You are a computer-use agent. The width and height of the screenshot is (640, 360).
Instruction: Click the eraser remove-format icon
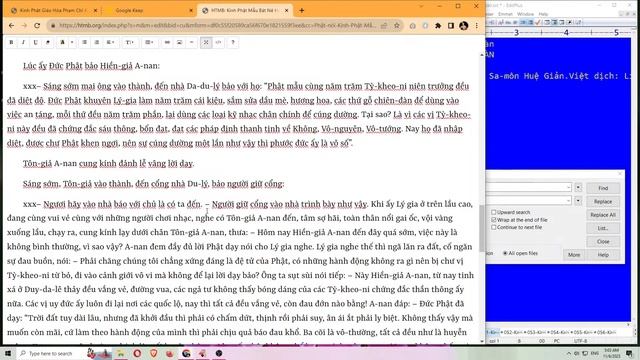[48, 42]
